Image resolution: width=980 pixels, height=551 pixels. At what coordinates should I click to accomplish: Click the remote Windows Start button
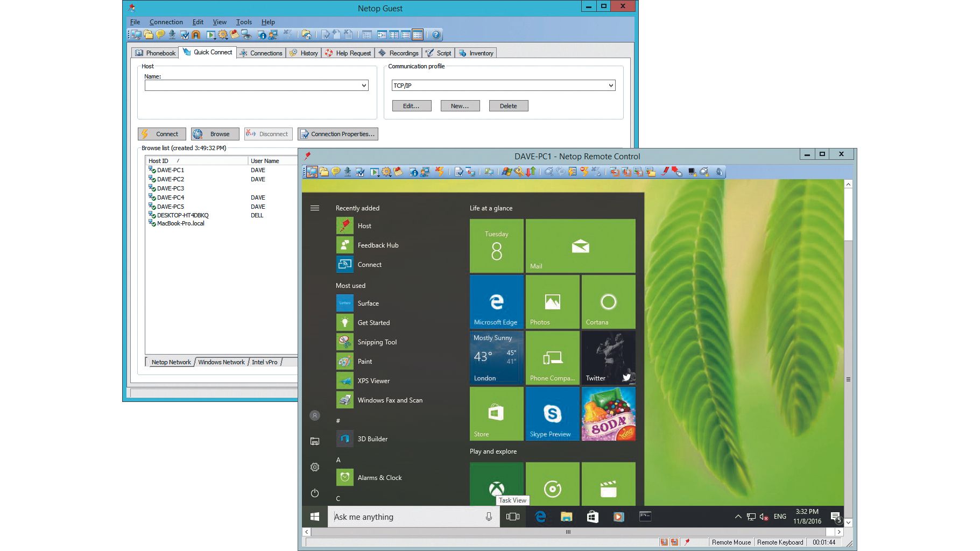(x=315, y=517)
